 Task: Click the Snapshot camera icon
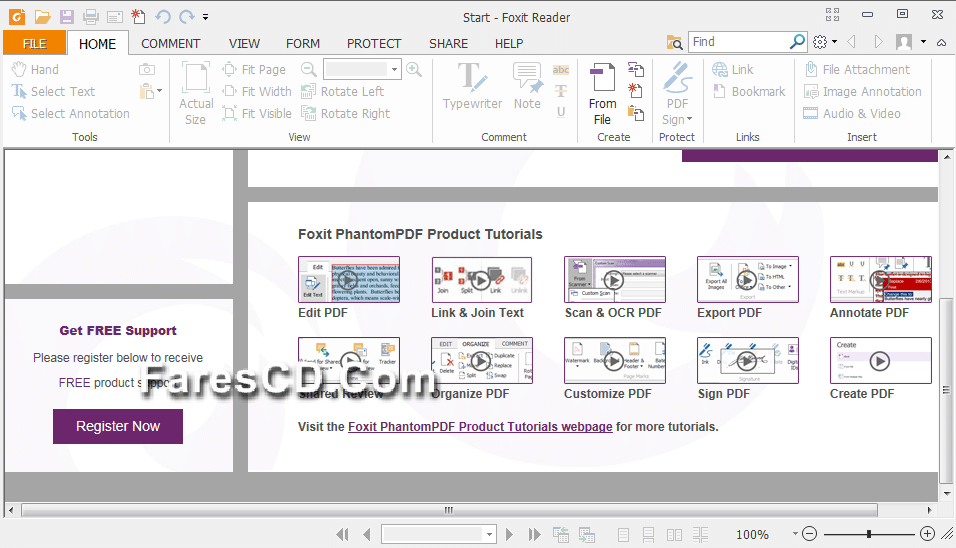coord(147,69)
